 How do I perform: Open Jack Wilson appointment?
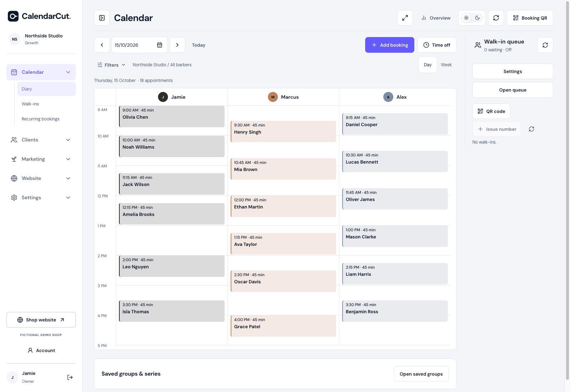(x=172, y=184)
